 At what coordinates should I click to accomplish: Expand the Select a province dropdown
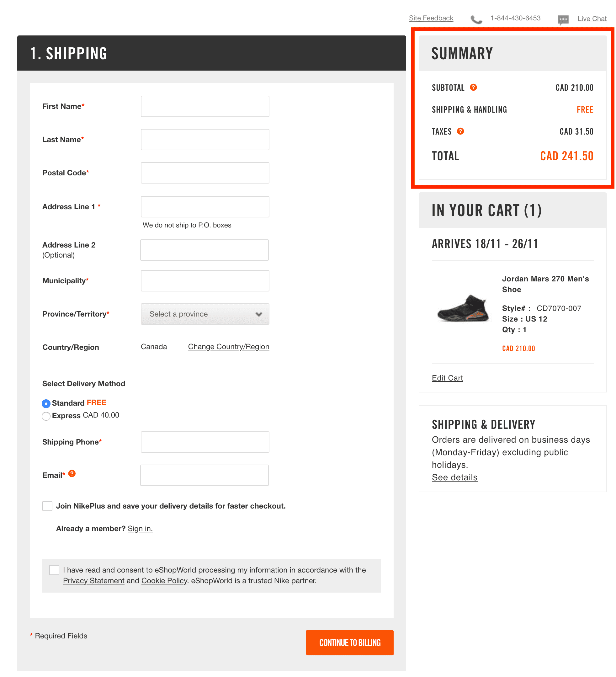(204, 313)
